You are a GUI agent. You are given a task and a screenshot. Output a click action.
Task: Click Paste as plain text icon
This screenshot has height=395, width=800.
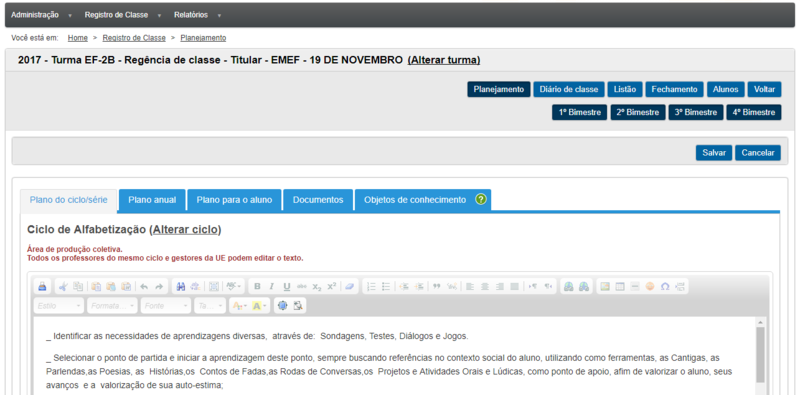click(x=111, y=286)
